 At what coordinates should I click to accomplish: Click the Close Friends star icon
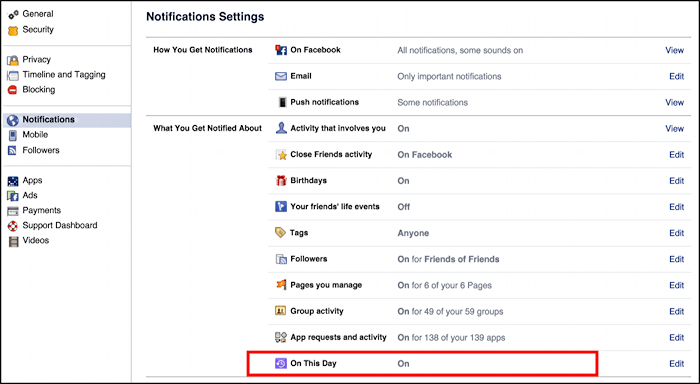[x=281, y=154]
